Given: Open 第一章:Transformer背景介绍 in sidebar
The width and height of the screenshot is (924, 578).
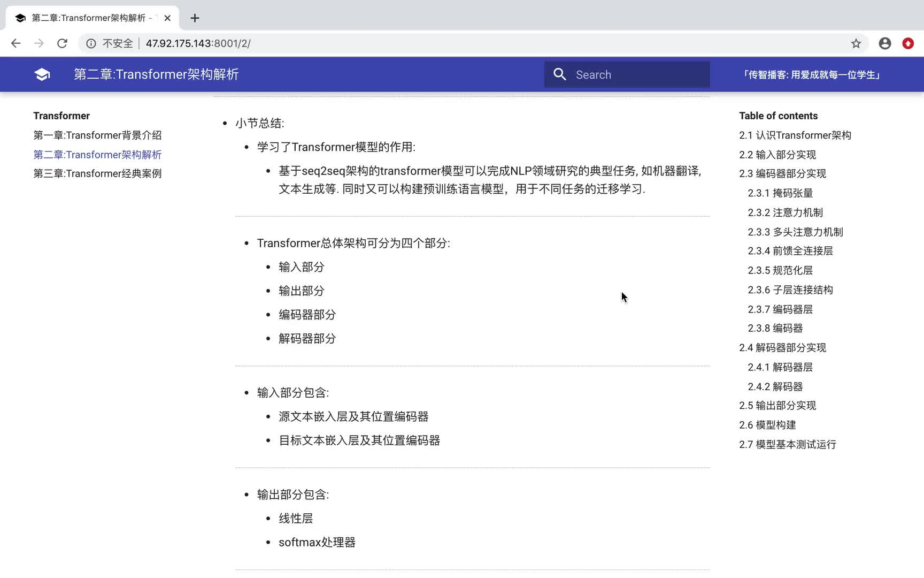Looking at the screenshot, I should coord(97,135).
